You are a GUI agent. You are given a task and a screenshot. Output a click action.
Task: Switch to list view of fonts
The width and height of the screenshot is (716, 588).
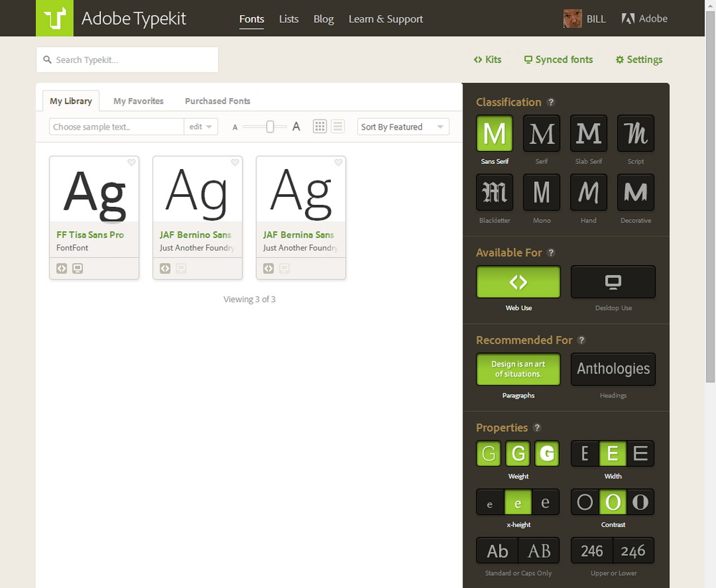point(338,127)
